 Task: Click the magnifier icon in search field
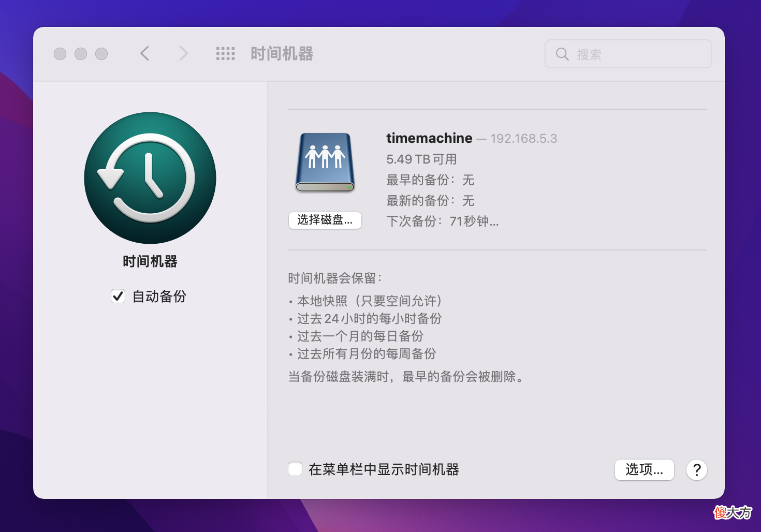pos(562,54)
